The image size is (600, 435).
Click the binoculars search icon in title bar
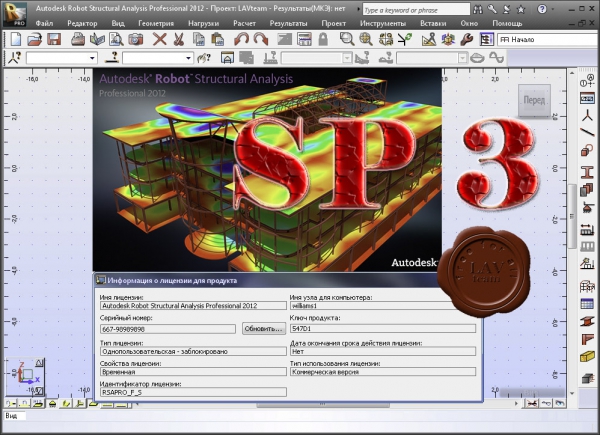(x=478, y=9)
